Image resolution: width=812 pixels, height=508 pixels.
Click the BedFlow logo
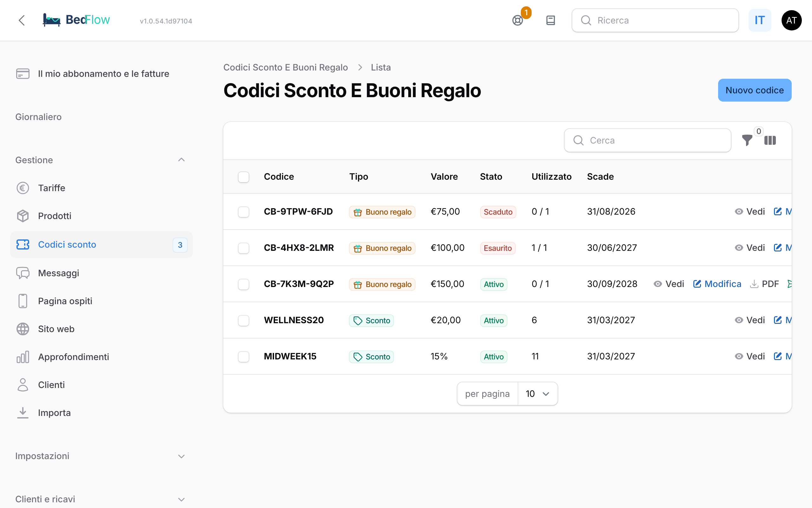tap(76, 20)
